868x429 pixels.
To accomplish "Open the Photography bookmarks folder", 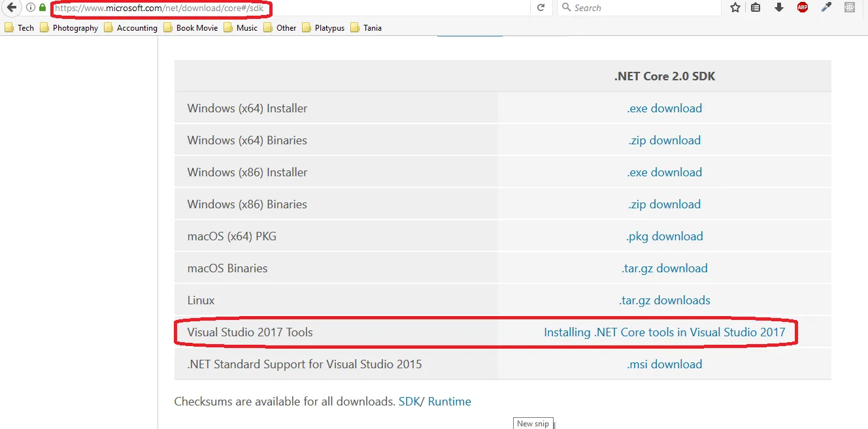I will point(69,27).
